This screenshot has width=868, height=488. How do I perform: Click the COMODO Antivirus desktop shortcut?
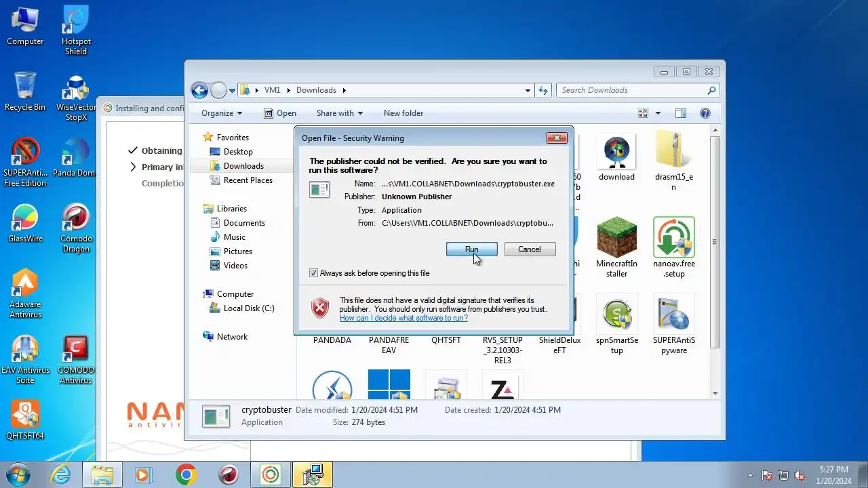[76, 360]
